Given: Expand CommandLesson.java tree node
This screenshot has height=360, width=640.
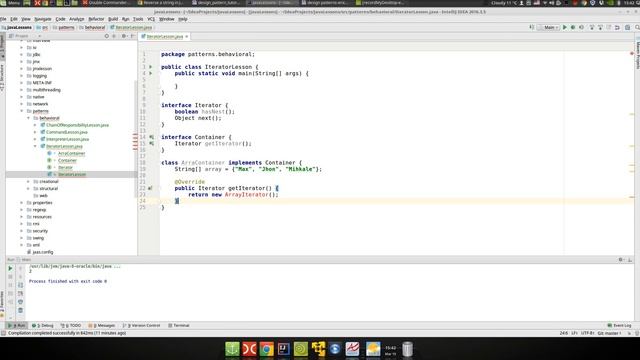Looking at the screenshot, I should [x=35, y=132].
